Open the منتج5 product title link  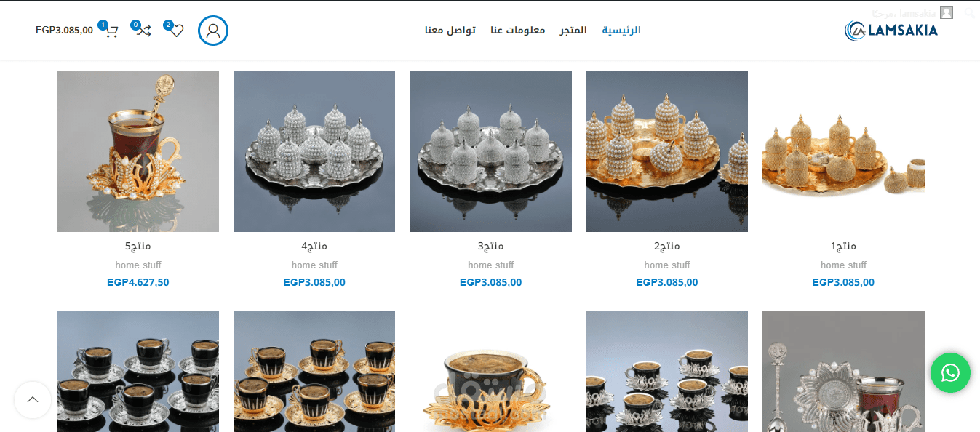pyautogui.click(x=138, y=246)
